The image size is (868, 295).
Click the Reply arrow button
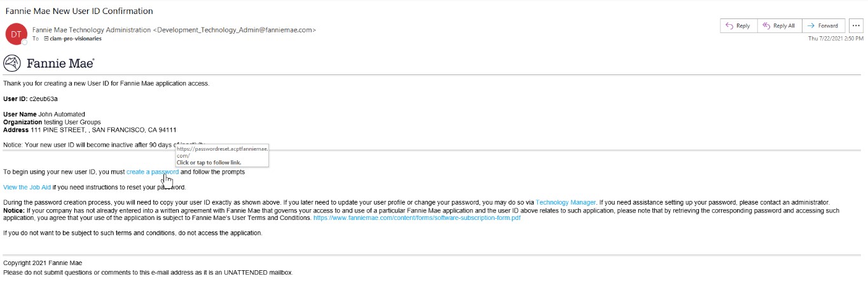[x=738, y=26]
